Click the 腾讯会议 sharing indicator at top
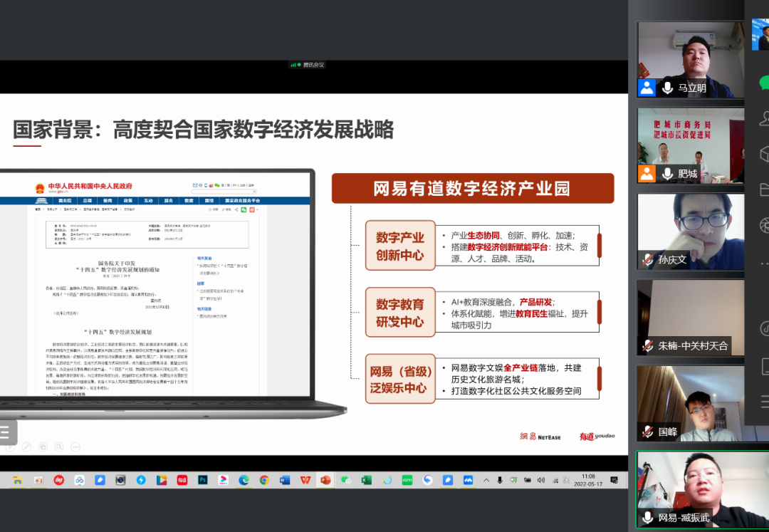Screen dimensions: 769x532 point(308,65)
